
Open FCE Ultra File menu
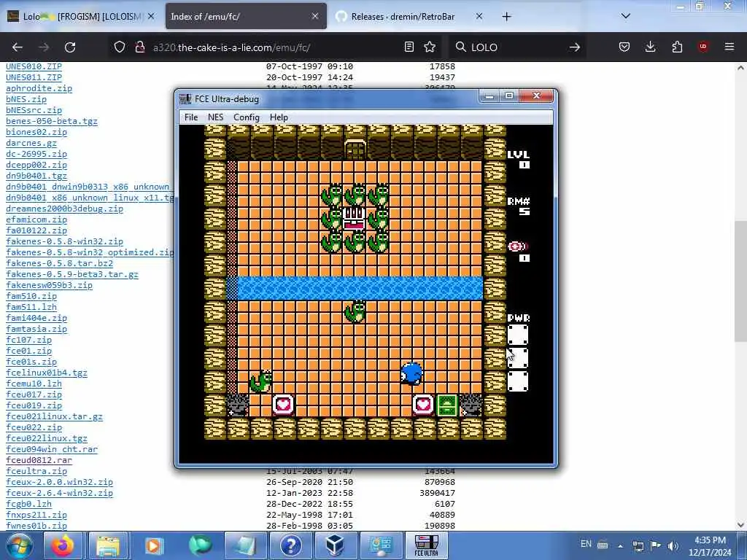point(191,117)
